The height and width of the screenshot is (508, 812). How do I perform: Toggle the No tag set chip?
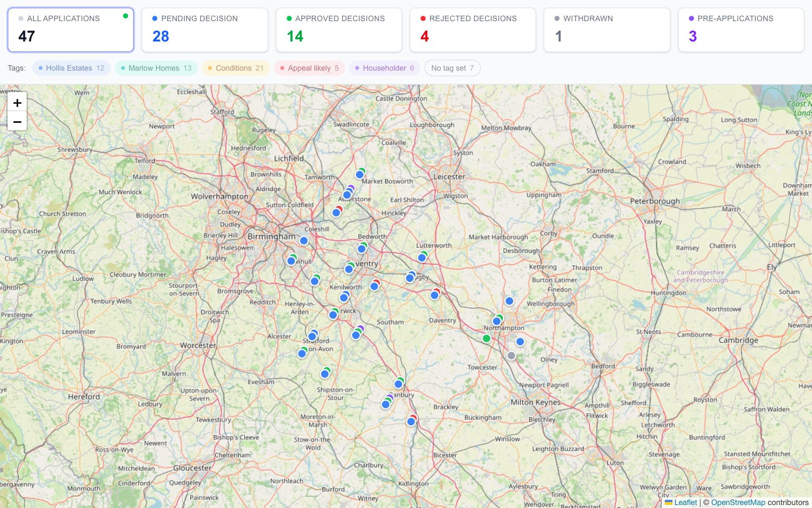pyautogui.click(x=452, y=68)
